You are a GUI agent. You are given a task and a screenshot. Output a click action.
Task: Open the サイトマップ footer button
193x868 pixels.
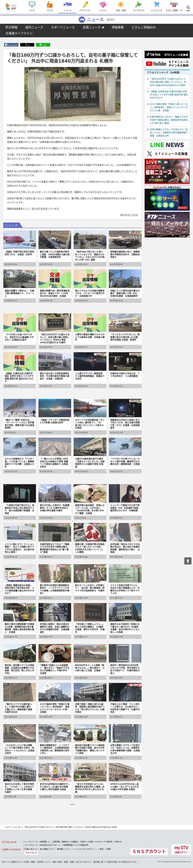31,853
